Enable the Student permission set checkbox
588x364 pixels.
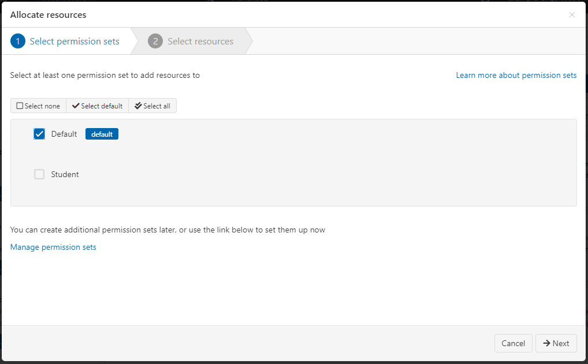[39, 174]
